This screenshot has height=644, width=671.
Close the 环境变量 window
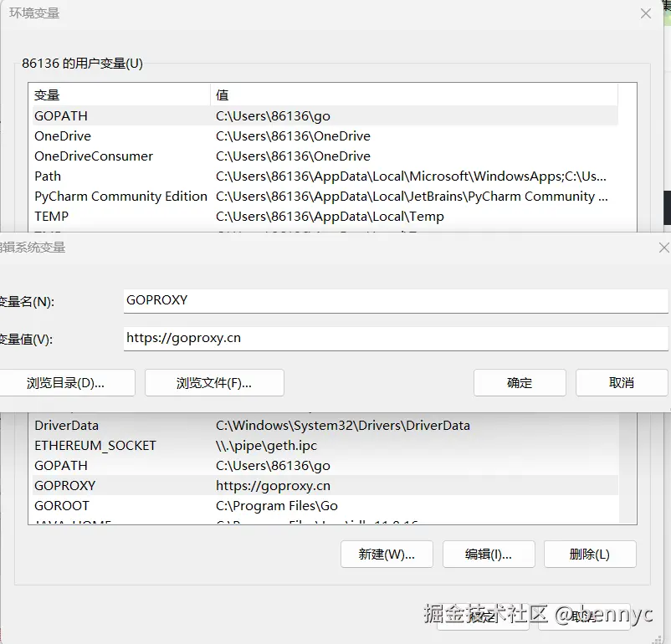pos(646,13)
